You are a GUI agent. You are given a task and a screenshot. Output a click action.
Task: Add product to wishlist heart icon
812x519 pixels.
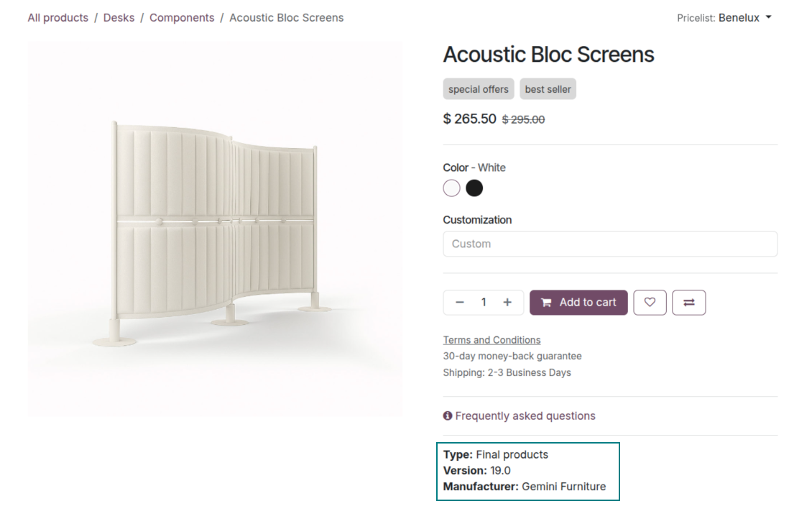pyautogui.click(x=650, y=303)
